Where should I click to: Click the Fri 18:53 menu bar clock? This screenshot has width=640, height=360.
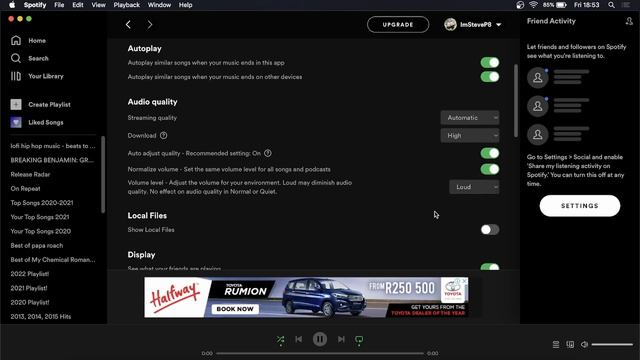587,5
